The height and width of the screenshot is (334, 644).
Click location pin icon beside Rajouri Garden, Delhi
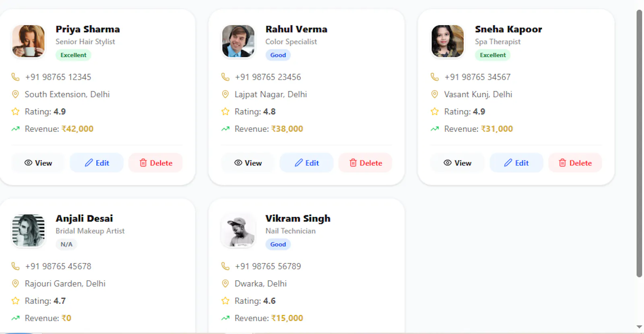pos(15,284)
